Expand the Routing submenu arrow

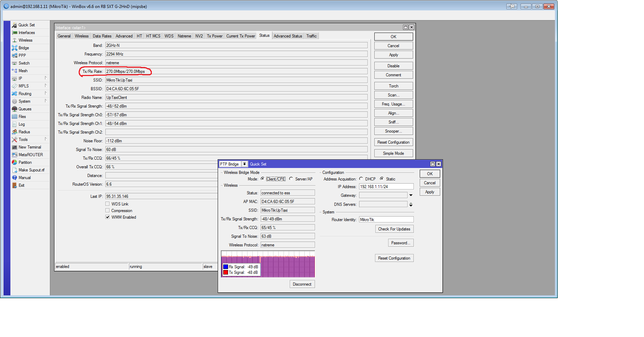tap(45, 93)
